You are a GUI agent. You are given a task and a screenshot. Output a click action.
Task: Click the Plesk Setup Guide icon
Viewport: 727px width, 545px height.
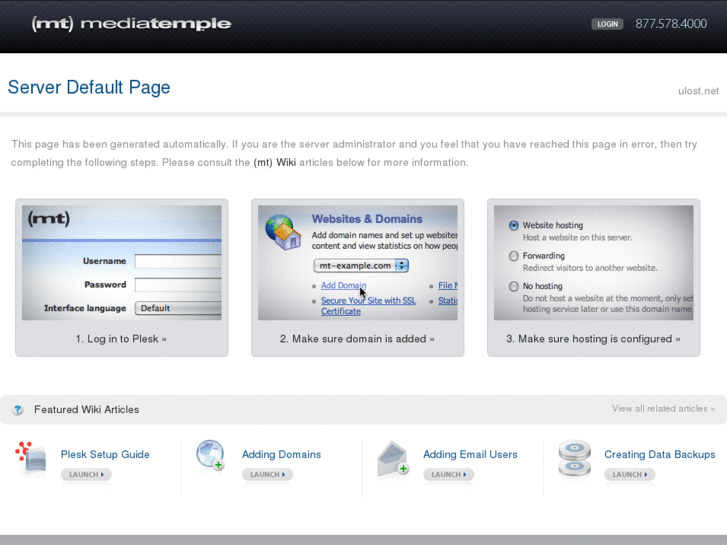tap(31, 457)
